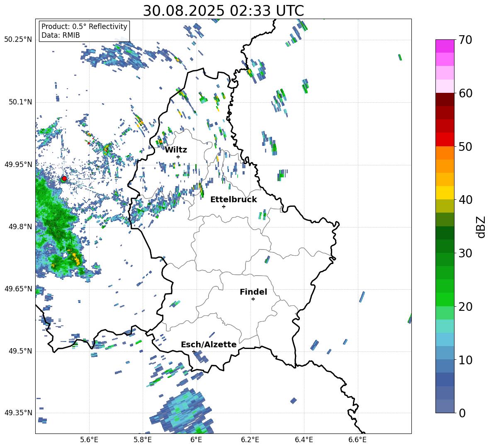Click the Findel station cross marker
The width and height of the screenshot is (491, 448).
click(253, 299)
